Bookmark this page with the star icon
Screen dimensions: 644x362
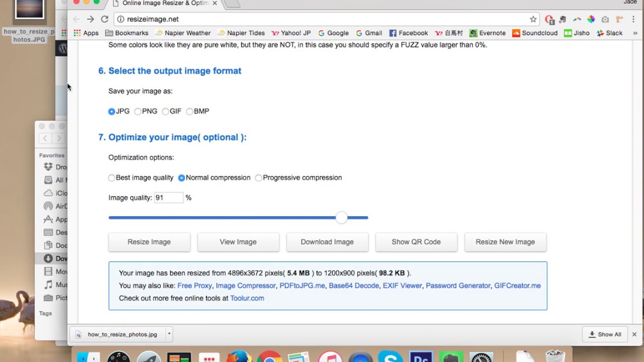(533, 19)
